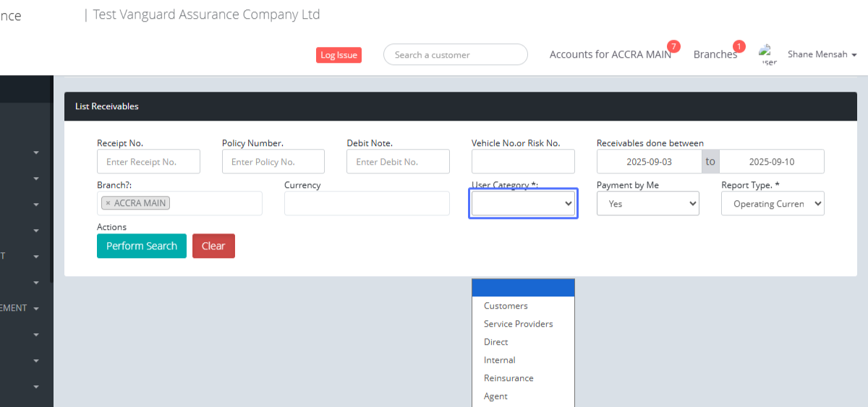Screen dimensions: 868x407
Task: Click the start date field 2025-09-03
Action: 649,162
